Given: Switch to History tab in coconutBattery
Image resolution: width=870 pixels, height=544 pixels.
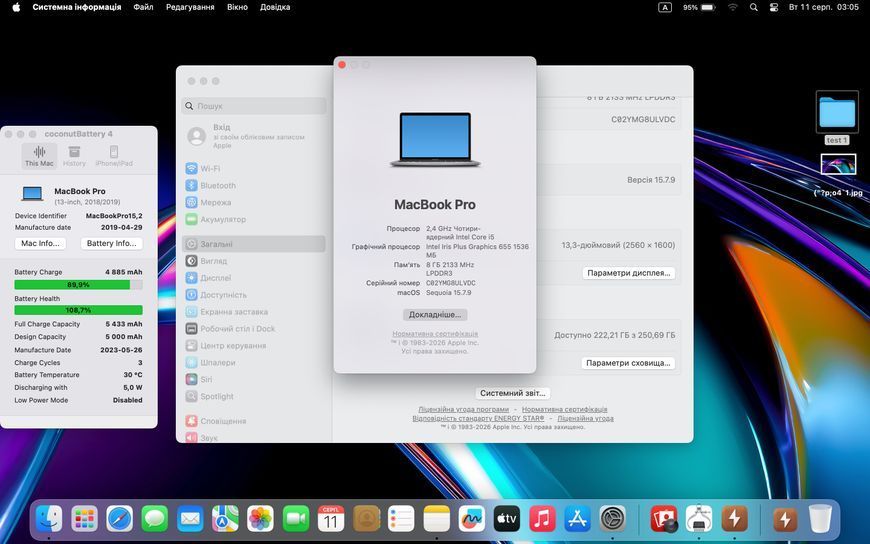Looking at the screenshot, I should point(74,155).
